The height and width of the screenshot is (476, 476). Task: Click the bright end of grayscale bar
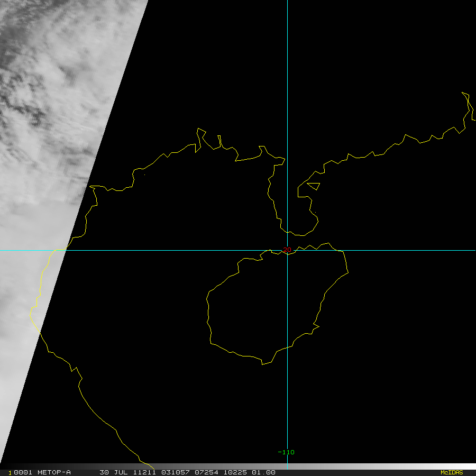(x=468, y=466)
